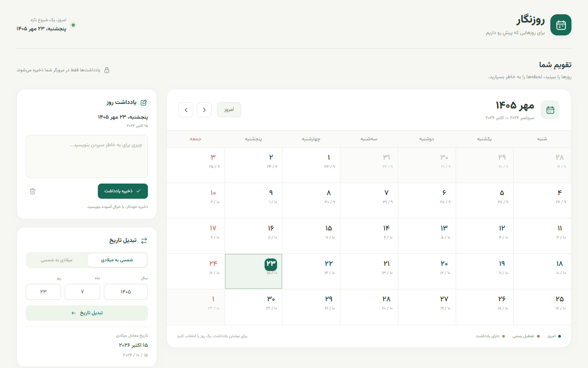Click the پنجشنبه weekday header
588x368 pixels.
254,139
